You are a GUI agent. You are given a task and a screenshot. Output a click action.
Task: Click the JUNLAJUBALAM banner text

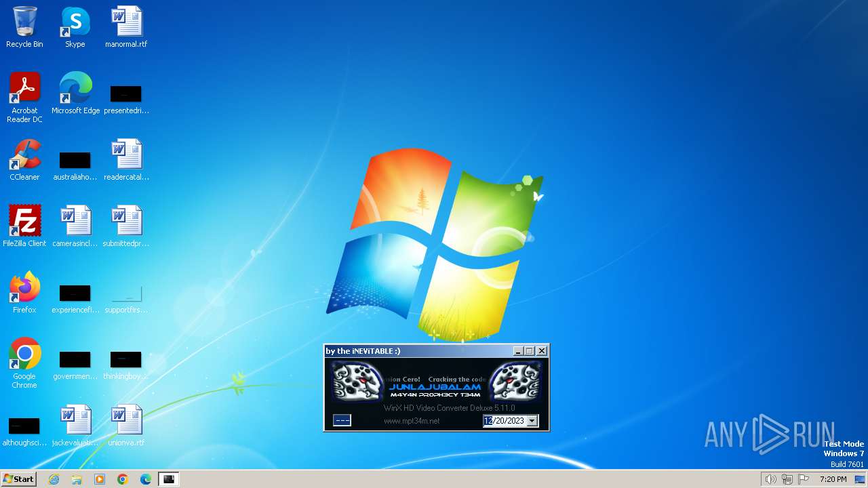pyautogui.click(x=435, y=387)
